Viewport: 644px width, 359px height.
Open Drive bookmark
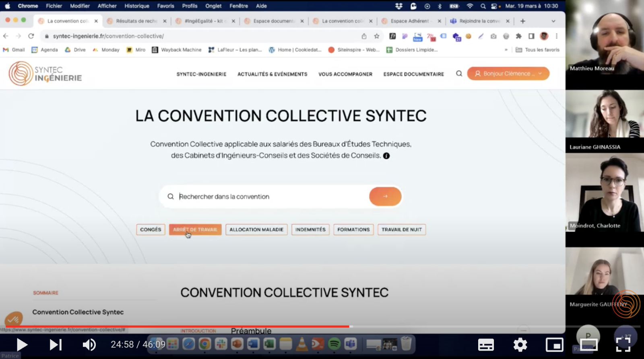point(75,50)
